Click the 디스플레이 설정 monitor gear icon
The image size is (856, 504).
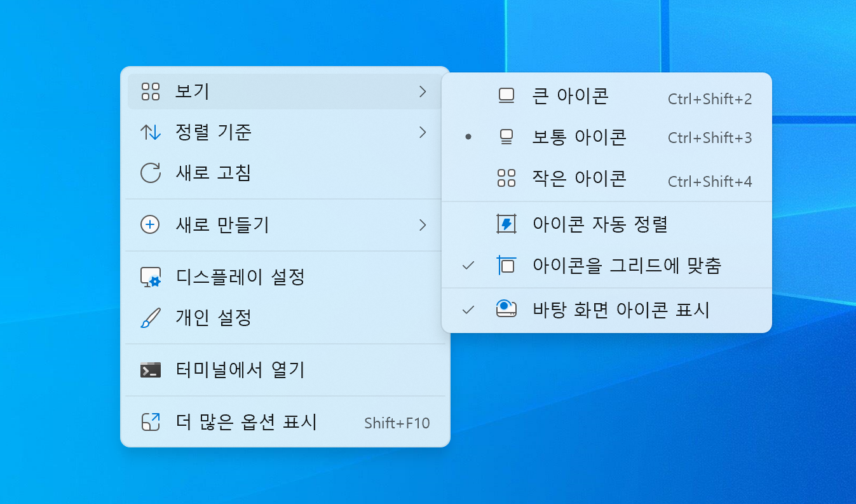pyautogui.click(x=151, y=277)
